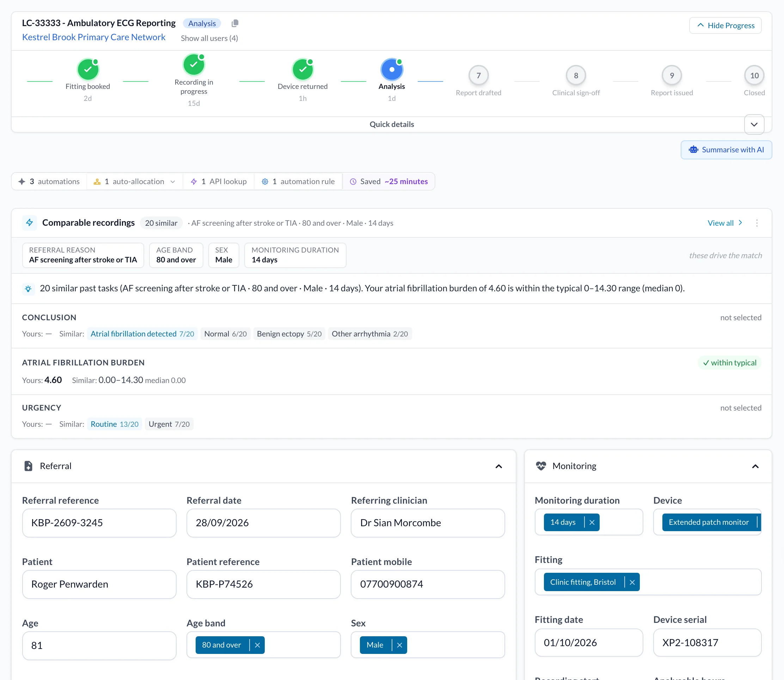Open the three-dot menu in Comparable recordings
Image resolution: width=784 pixels, height=680 pixels.
(x=757, y=223)
